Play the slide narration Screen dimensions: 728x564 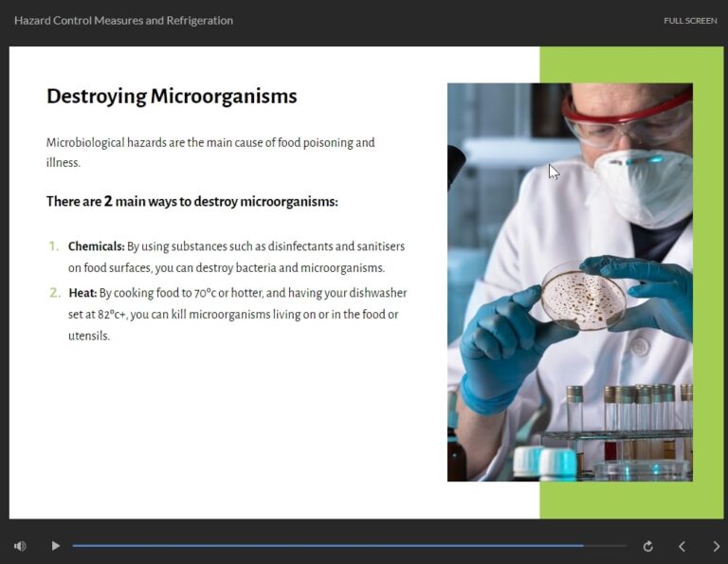pos(55,546)
